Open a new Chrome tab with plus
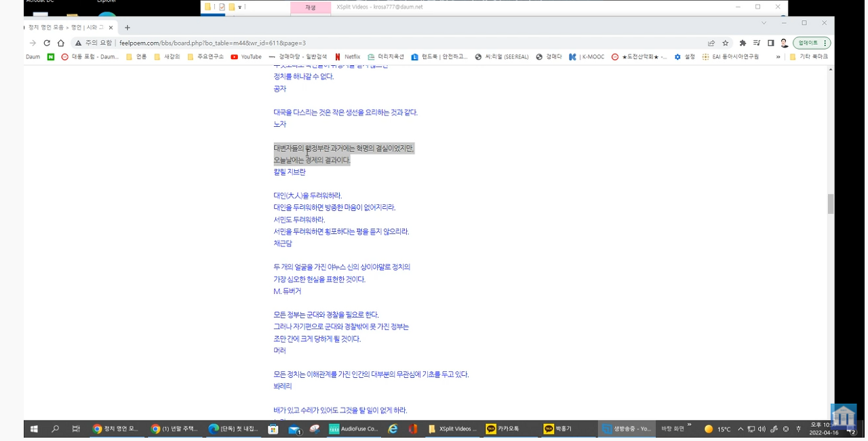The width and height of the screenshot is (868, 441). (x=127, y=27)
